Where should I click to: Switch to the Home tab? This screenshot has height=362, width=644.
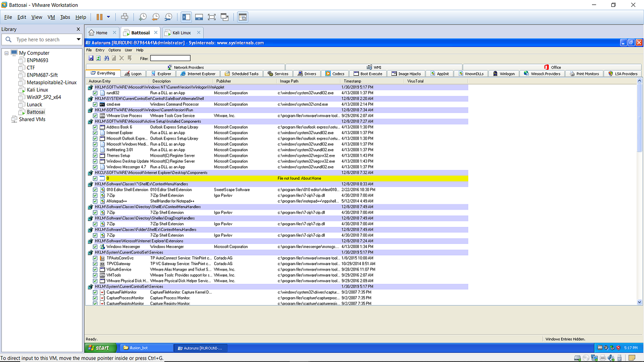pyautogui.click(x=103, y=33)
